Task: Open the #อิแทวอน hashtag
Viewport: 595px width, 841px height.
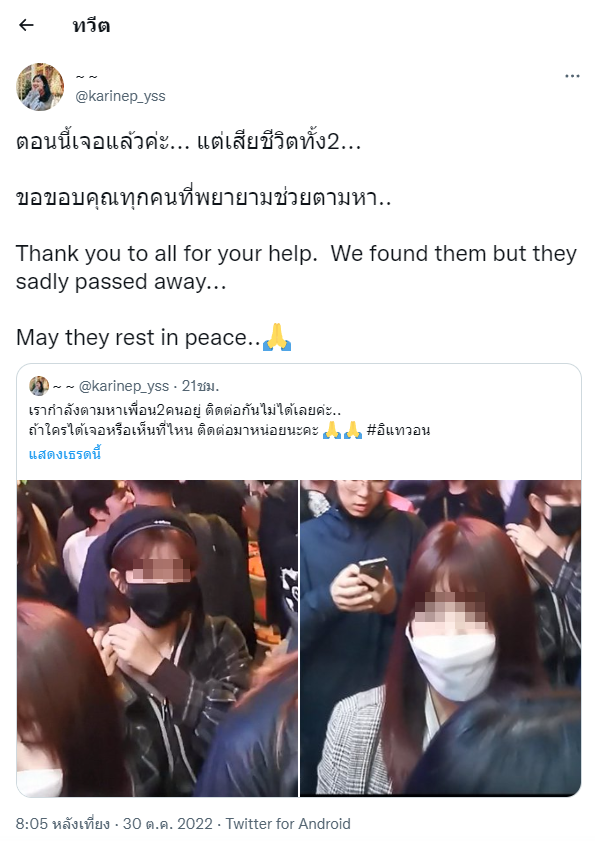Action: point(398,430)
